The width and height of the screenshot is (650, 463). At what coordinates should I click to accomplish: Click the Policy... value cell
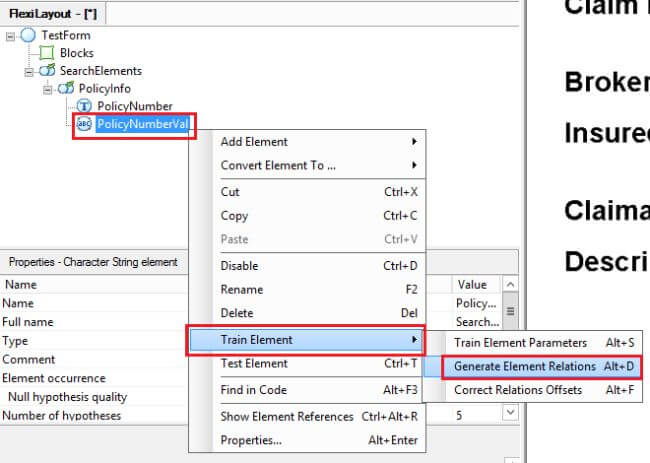[477, 303]
